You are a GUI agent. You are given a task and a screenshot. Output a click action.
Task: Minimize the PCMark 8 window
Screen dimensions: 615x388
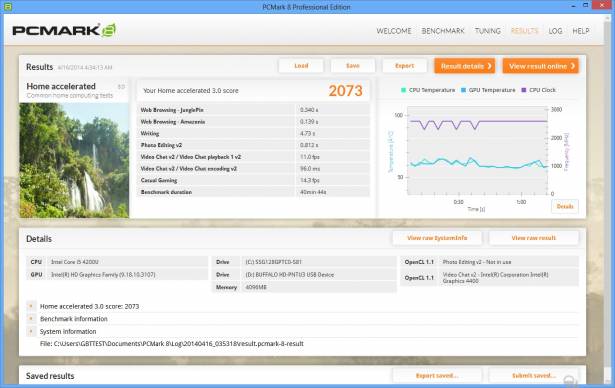click(573, 6)
